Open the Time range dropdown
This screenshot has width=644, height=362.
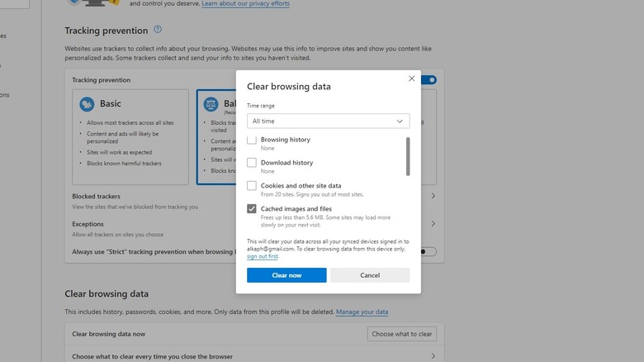[x=328, y=121]
